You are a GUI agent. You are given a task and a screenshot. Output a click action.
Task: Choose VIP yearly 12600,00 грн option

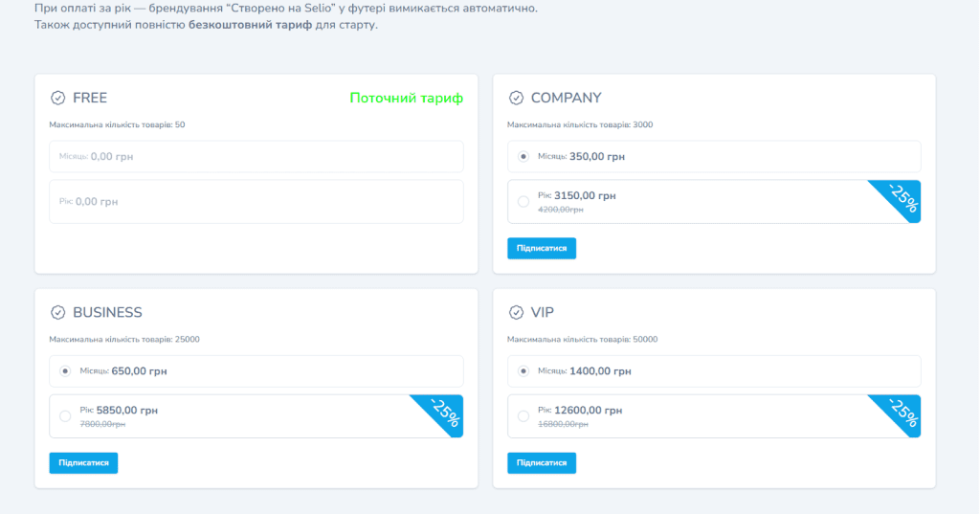click(523, 415)
